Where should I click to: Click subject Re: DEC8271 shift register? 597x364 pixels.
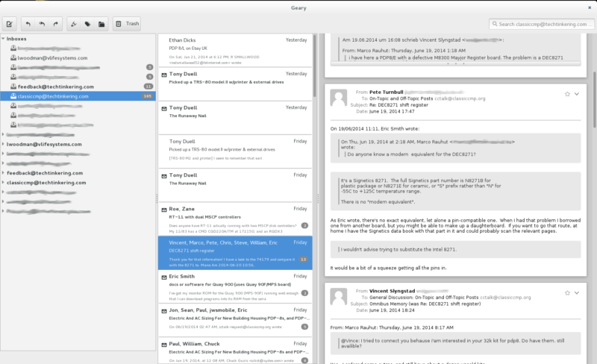[x=398, y=105]
